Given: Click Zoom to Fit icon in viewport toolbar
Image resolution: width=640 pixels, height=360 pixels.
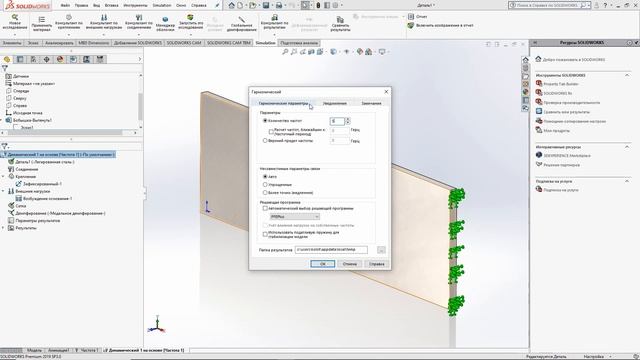Looking at the screenshot, I should tap(285, 52).
